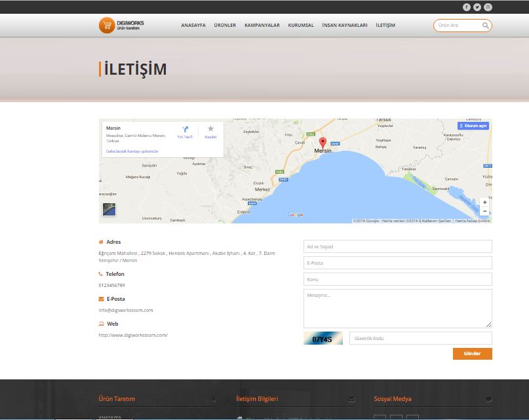This screenshot has width=529, height=420.
Task: Focus the Mesajınız message text area
Action: click(x=398, y=309)
